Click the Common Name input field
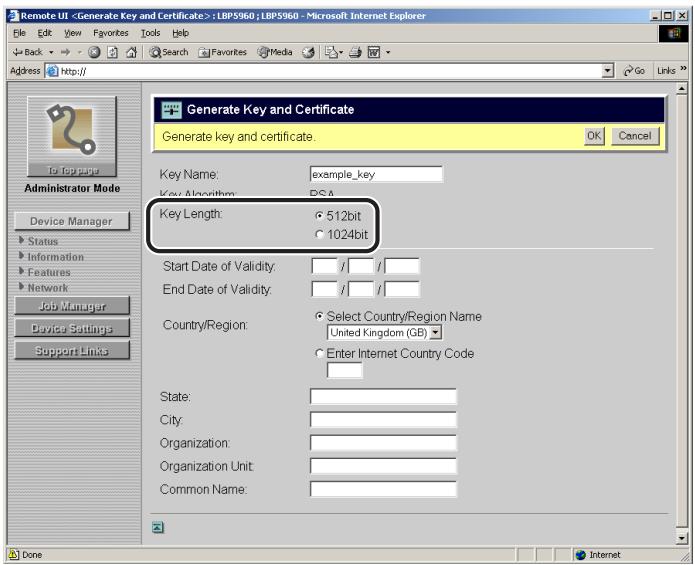The width and height of the screenshot is (695, 565). pos(383,489)
